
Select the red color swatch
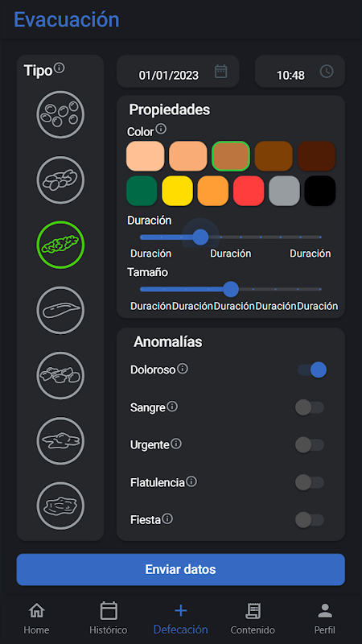249,191
